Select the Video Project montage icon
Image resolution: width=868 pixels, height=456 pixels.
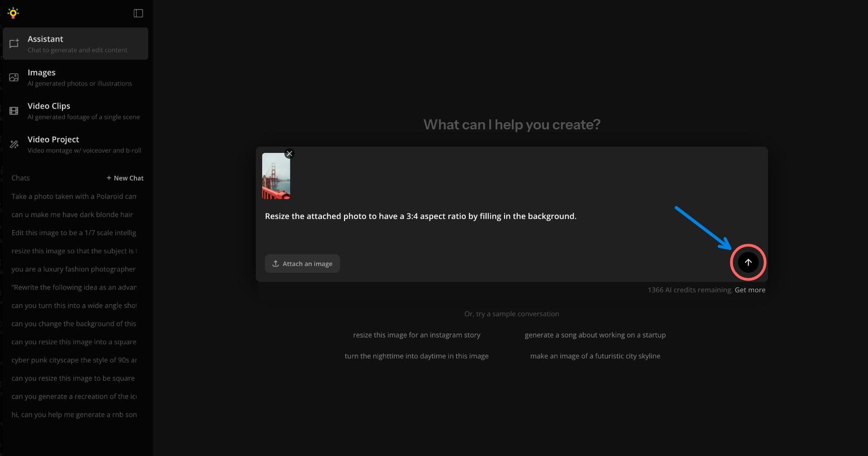point(14,144)
